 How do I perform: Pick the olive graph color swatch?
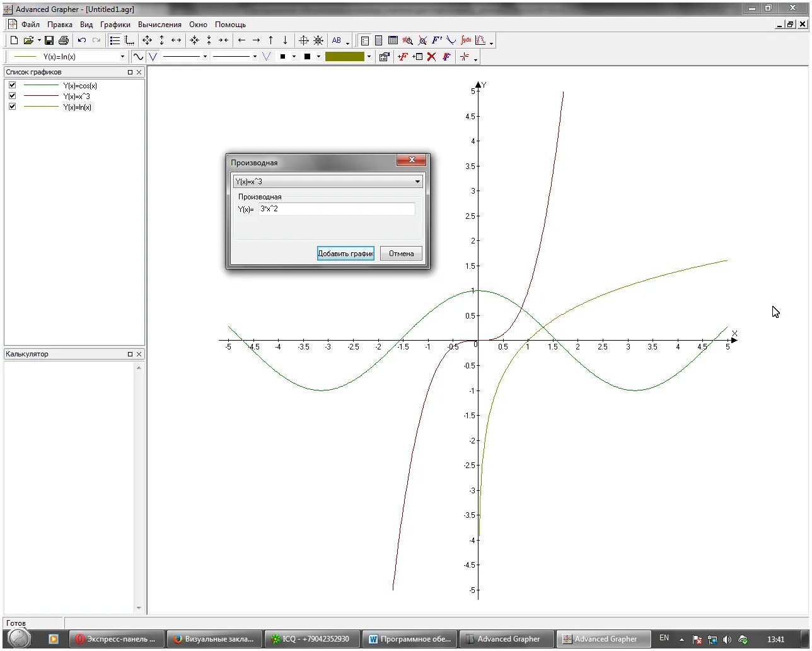click(345, 57)
